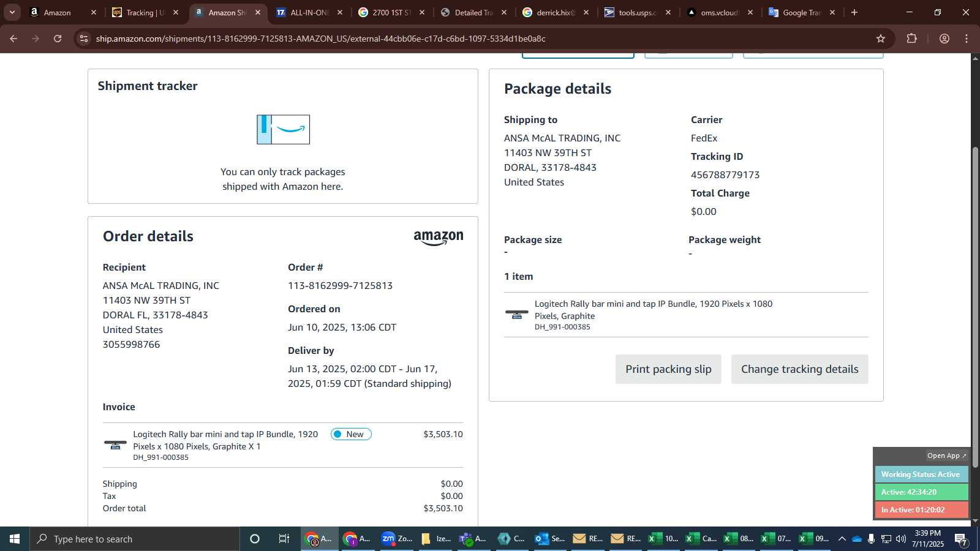The width and height of the screenshot is (980, 551).
Task: Click the page vertical scrollbar
Action: click(x=975, y=306)
